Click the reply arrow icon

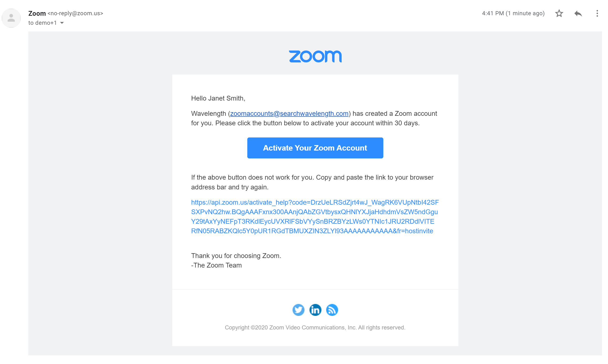coord(578,13)
